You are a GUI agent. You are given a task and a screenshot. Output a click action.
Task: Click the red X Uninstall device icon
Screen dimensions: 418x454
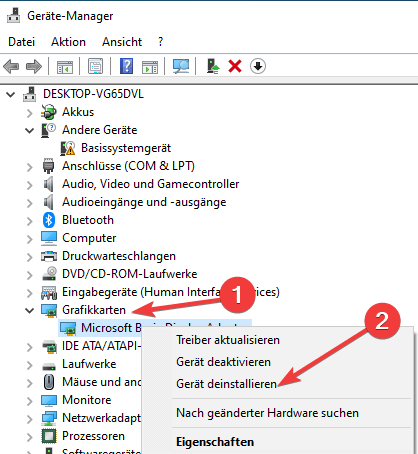[x=235, y=66]
